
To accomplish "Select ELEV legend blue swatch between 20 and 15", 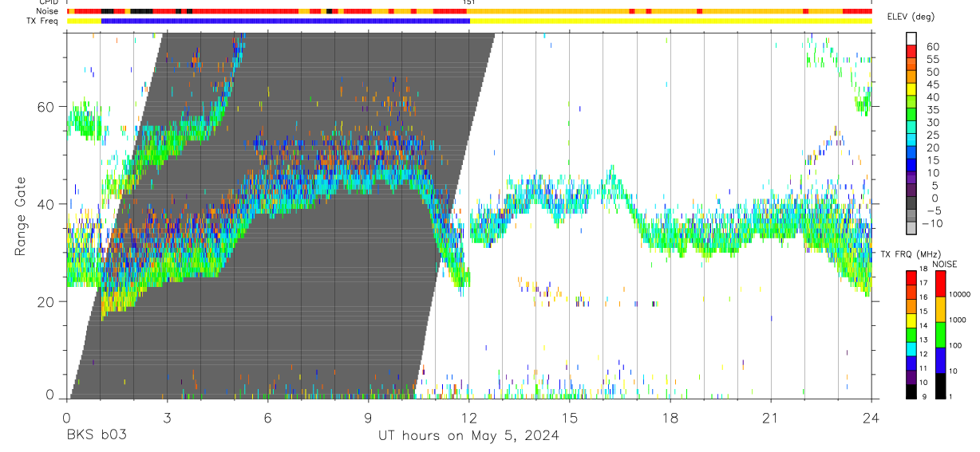I will point(911,152).
